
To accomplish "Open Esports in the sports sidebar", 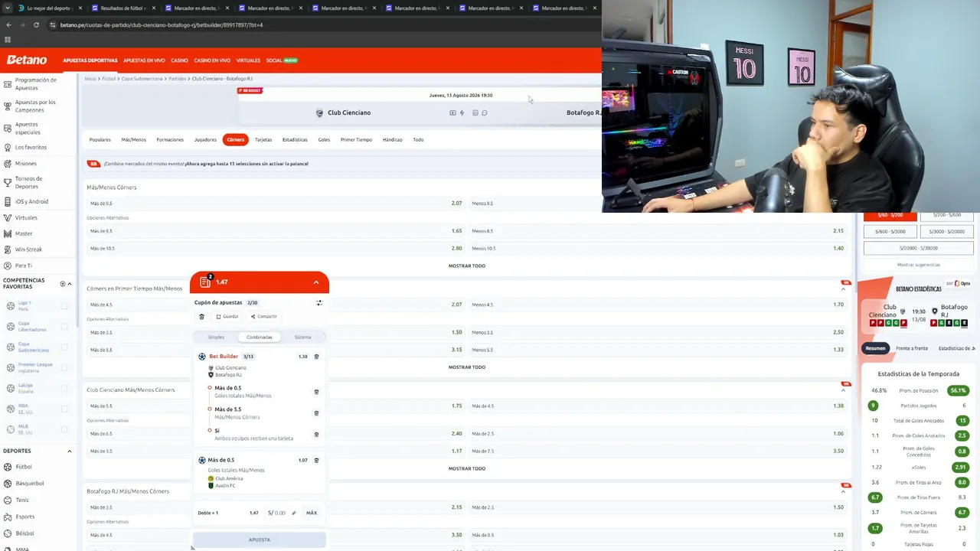I will coord(24,517).
